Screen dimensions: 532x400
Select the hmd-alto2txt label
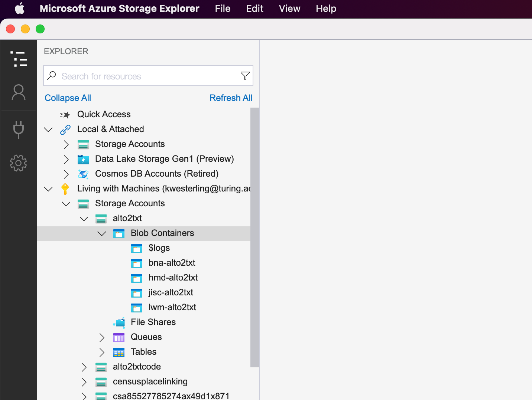point(173,278)
